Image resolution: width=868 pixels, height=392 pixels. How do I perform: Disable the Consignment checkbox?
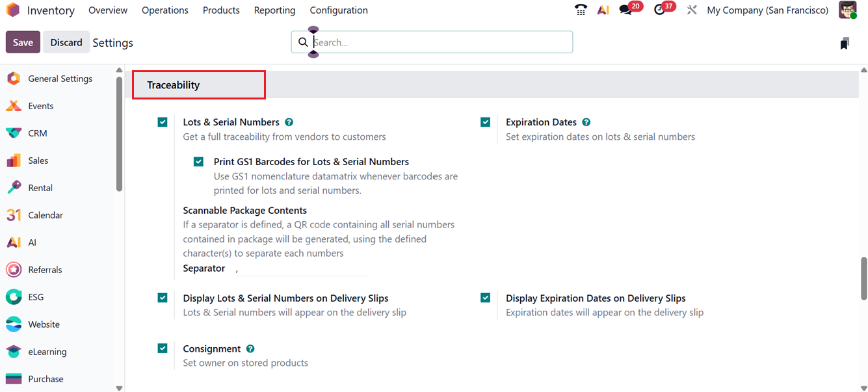[x=163, y=348]
